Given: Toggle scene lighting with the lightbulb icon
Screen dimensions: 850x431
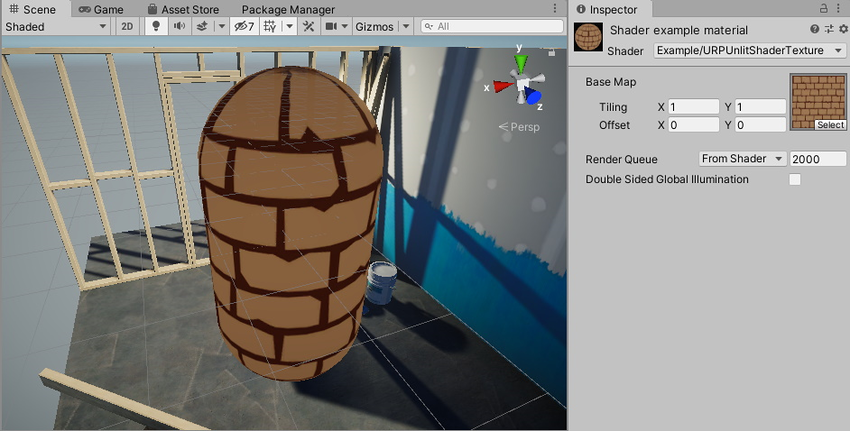Looking at the screenshot, I should pyautogui.click(x=156, y=27).
